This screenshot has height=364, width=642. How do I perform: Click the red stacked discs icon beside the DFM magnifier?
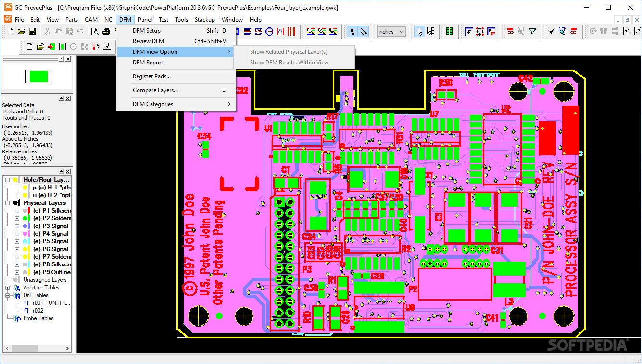[x=574, y=32]
